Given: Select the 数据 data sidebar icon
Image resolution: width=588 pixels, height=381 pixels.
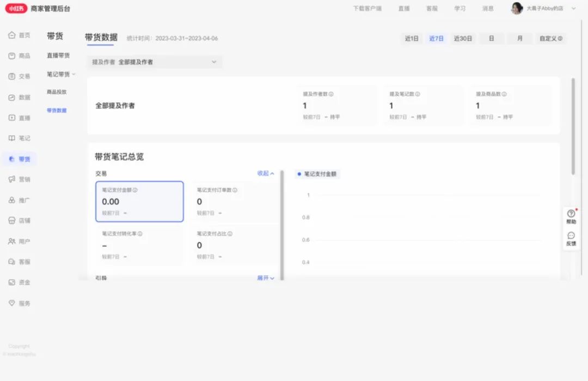Looking at the screenshot, I should (x=11, y=98).
